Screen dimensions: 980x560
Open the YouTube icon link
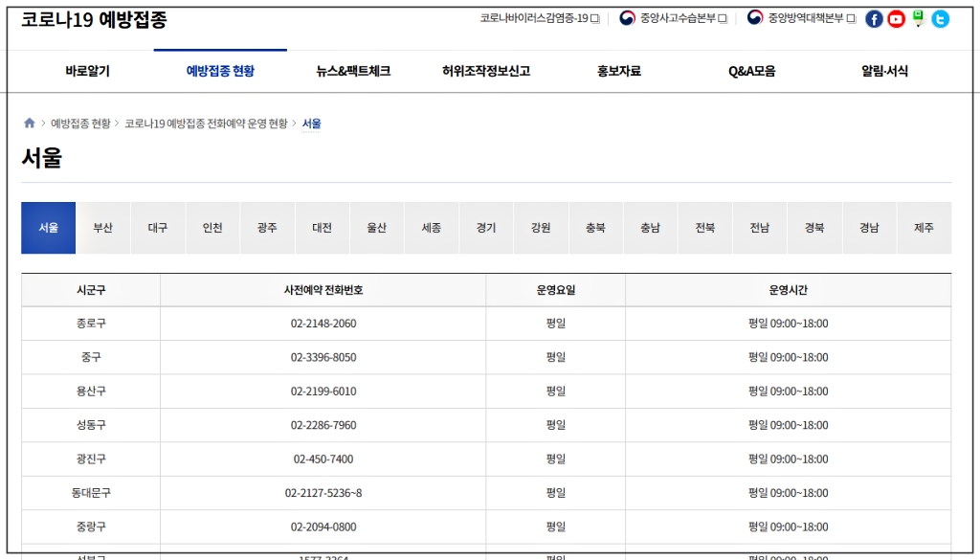click(896, 19)
